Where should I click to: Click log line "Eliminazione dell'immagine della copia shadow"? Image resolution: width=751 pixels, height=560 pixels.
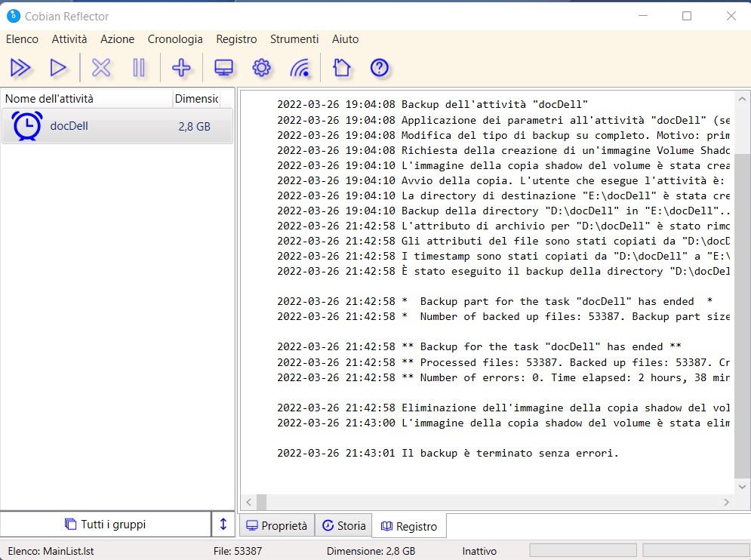coord(503,408)
